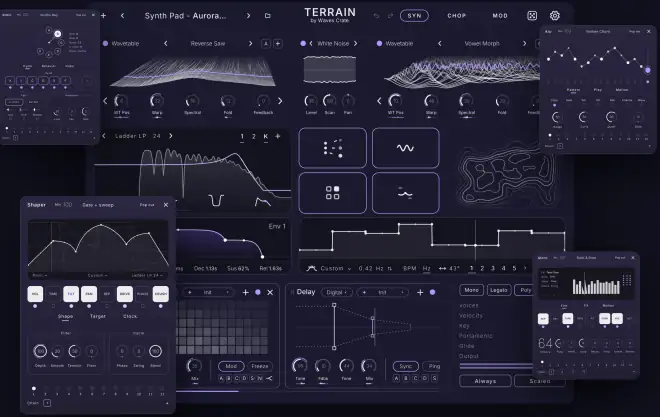Toggle the PAN target in Shaper
The width and height of the screenshot is (660, 417).
click(89, 294)
